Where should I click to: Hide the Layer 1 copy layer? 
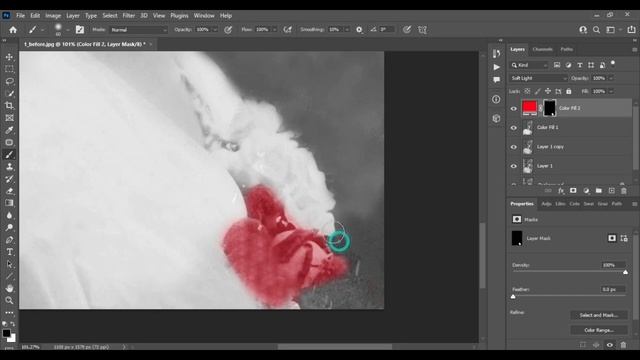514,147
